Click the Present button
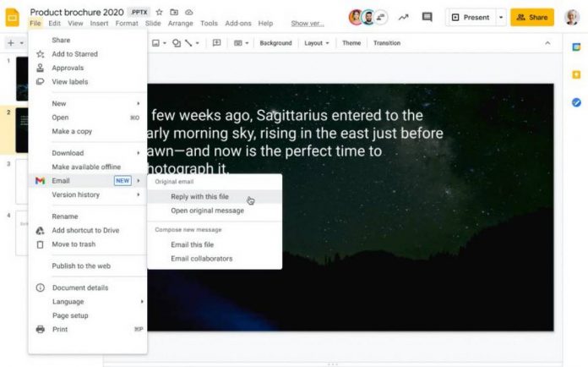 tap(471, 17)
